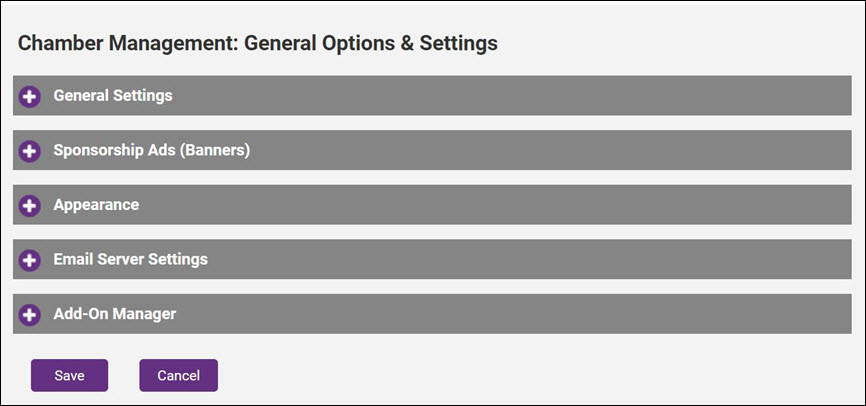This screenshot has height=406, width=866.
Task: Click the empty right portion of Email Server bar
Action: click(x=780, y=259)
